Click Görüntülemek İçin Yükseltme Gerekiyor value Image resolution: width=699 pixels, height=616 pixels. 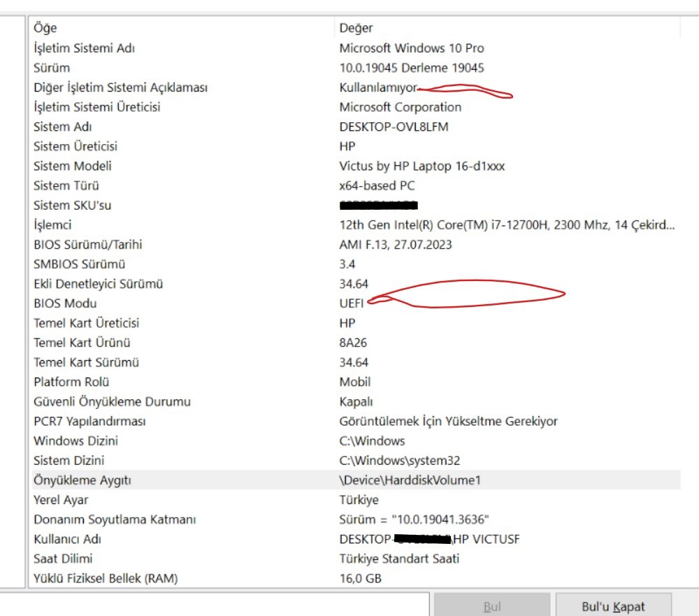click(x=449, y=421)
